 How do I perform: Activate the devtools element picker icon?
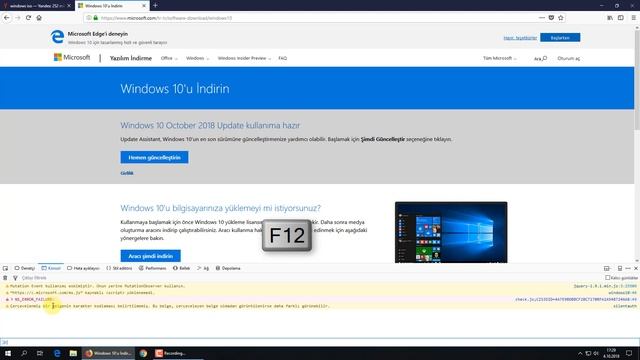[x=5, y=268]
